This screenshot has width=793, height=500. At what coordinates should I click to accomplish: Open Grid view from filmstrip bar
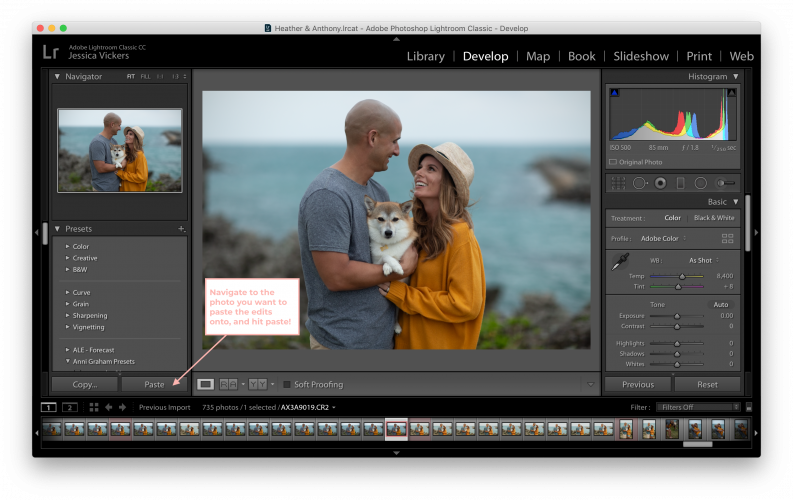tap(94, 407)
